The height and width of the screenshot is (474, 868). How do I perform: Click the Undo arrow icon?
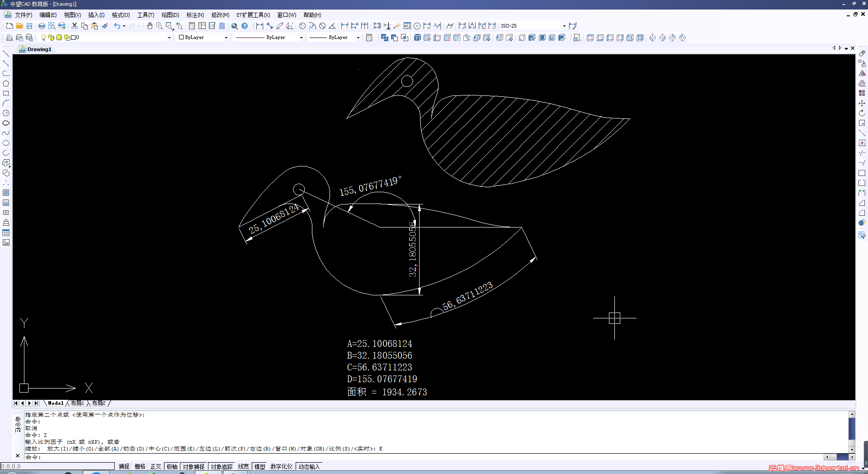click(x=117, y=26)
